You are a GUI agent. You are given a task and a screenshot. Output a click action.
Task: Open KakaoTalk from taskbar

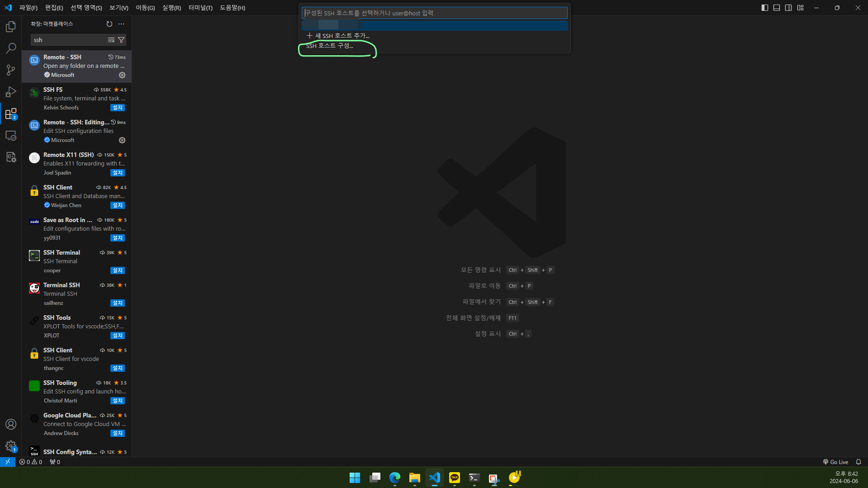click(455, 478)
